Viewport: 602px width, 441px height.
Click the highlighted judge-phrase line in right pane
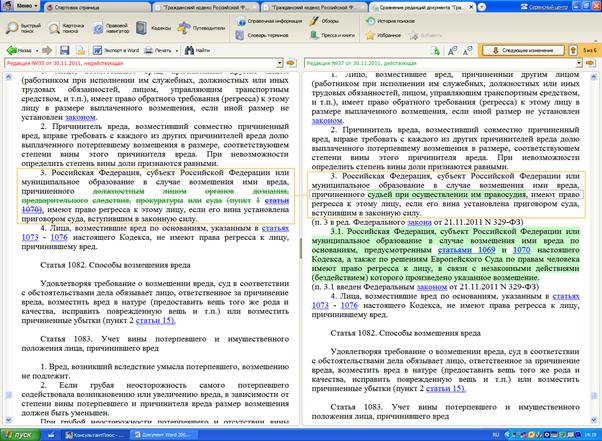click(447, 195)
